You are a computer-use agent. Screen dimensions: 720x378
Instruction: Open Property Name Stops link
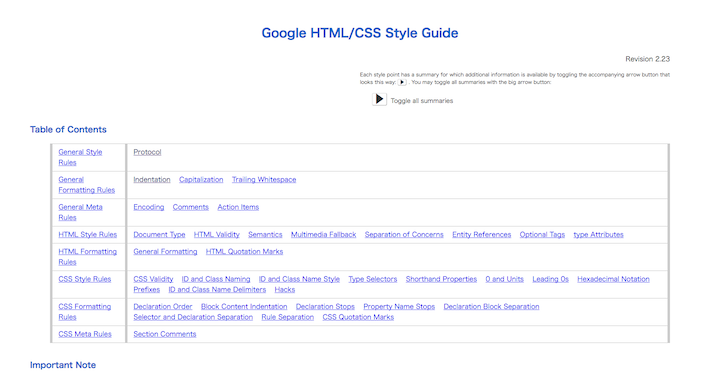399,307
